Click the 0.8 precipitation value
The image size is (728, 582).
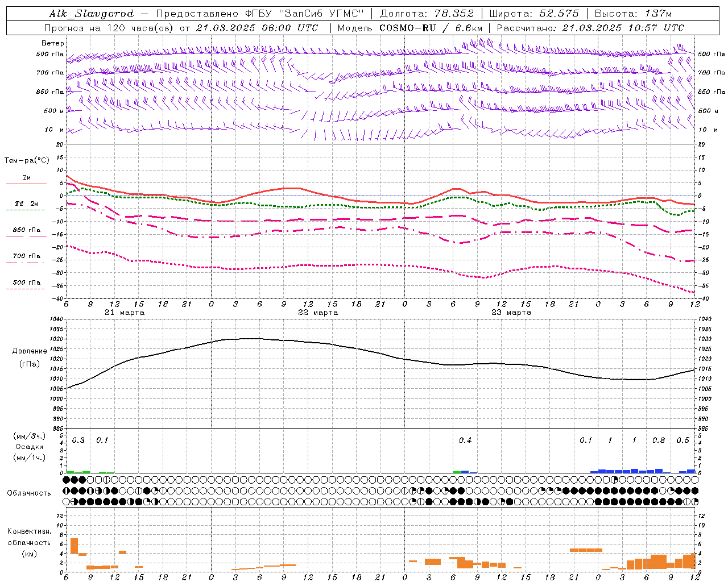pos(659,440)
